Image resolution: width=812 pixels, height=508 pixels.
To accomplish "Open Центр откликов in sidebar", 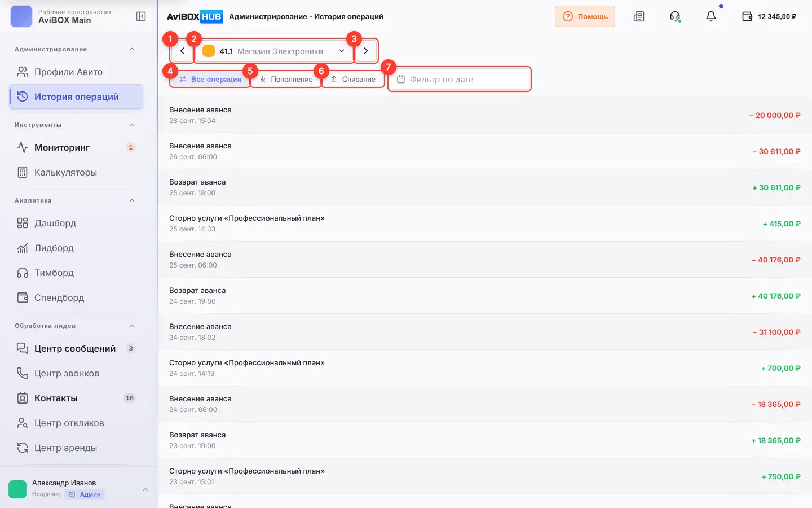I will pos(76,423).
